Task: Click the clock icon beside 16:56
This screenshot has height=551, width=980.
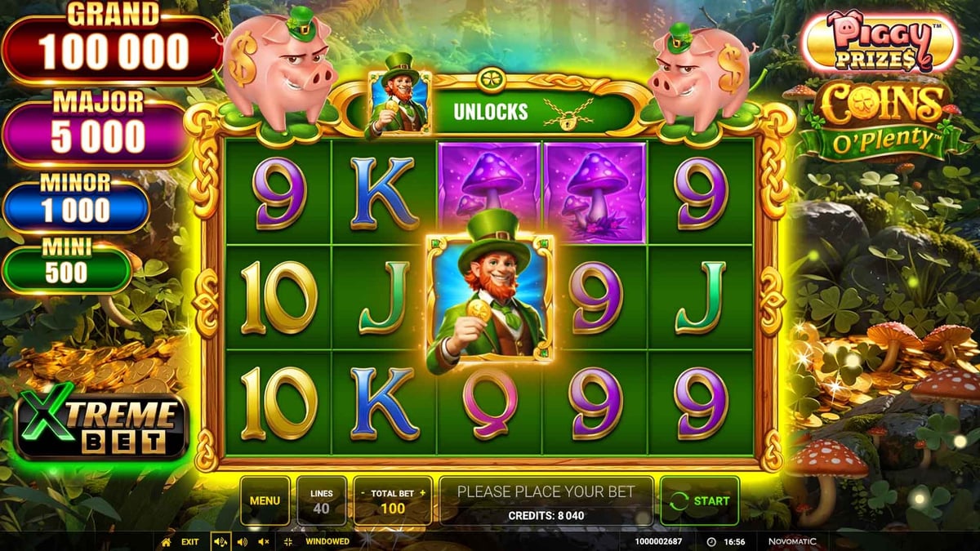Action: pos(710,541)
